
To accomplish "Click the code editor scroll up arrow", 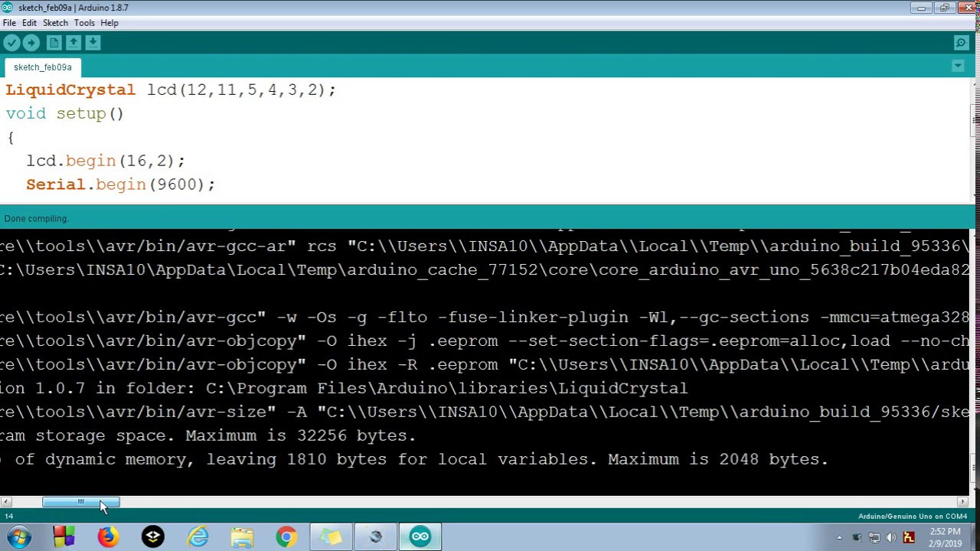I will click(975, 83).
